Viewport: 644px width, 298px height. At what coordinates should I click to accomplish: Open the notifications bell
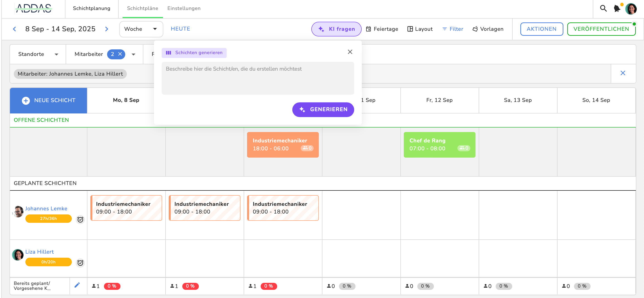click(617, 9)
